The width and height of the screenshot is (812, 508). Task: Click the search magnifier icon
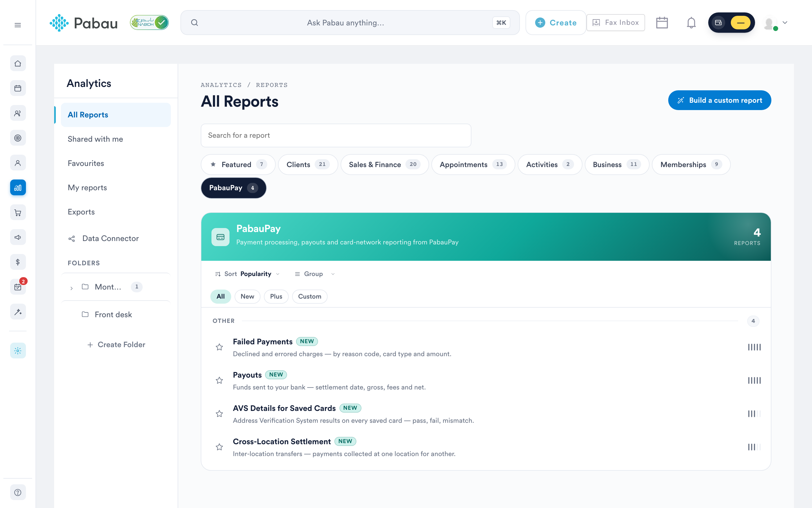[195, 23]
